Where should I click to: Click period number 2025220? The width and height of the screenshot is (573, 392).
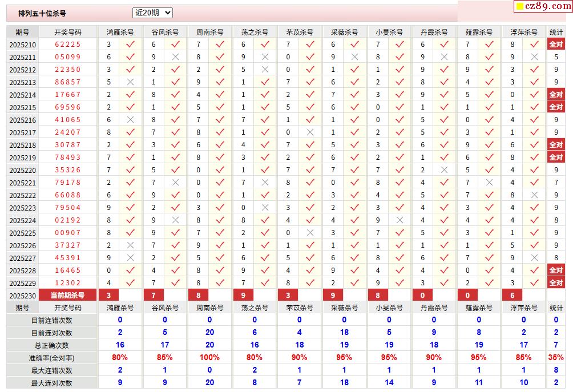click(23, 171)
